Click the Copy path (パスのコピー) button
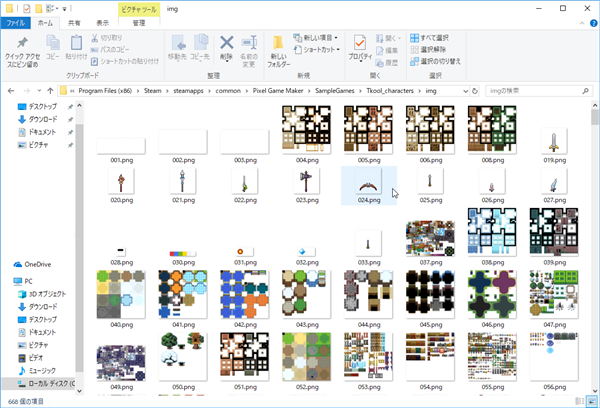Viewport: 600px width, 408px height. (x=110, y=49)
